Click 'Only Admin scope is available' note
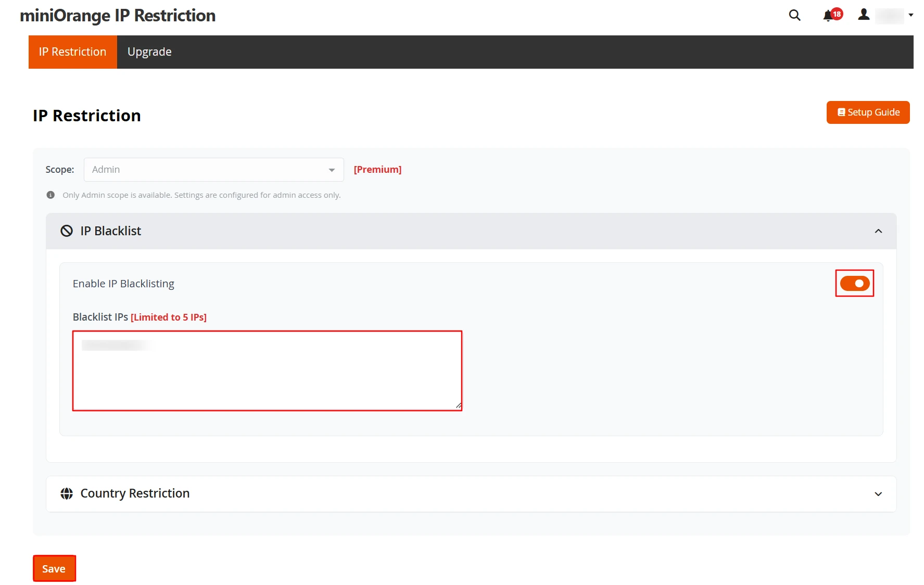Image resolution: width=924 pixels, height=585 pixels. [x=201, y=195]
